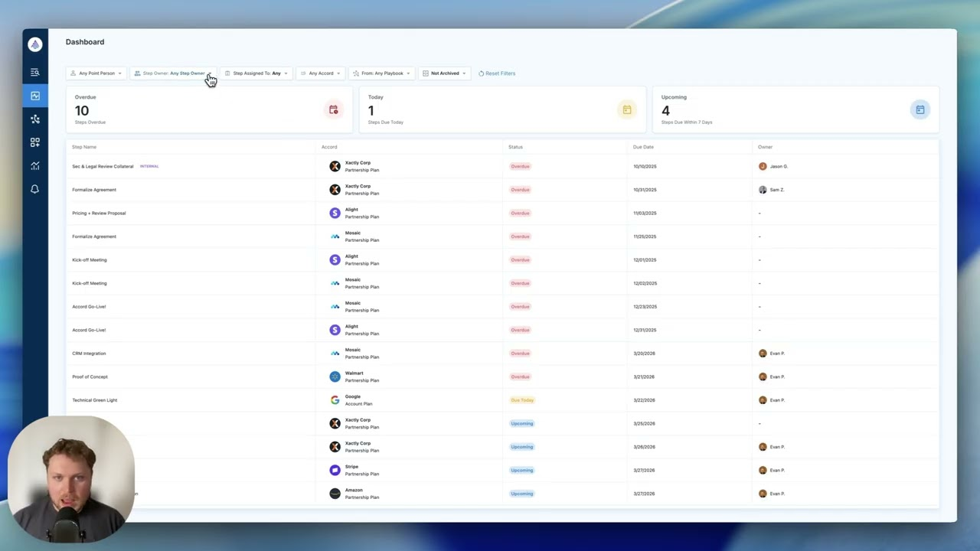980x551 pixels.
Task: Click the 11/03/2025 due date
Action: [x=645, y=213]
